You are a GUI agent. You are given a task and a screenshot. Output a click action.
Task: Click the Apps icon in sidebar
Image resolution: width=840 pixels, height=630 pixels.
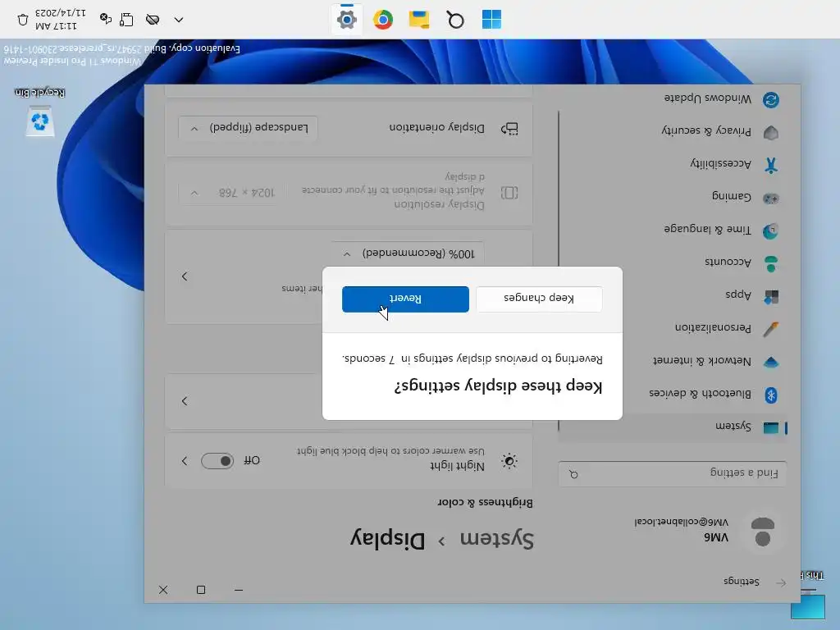click(771, 297)
